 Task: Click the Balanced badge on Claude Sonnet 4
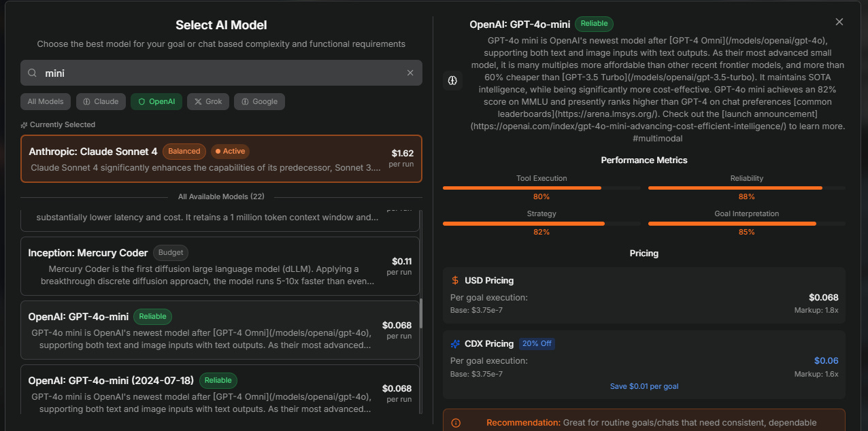(x=184, y=151)
